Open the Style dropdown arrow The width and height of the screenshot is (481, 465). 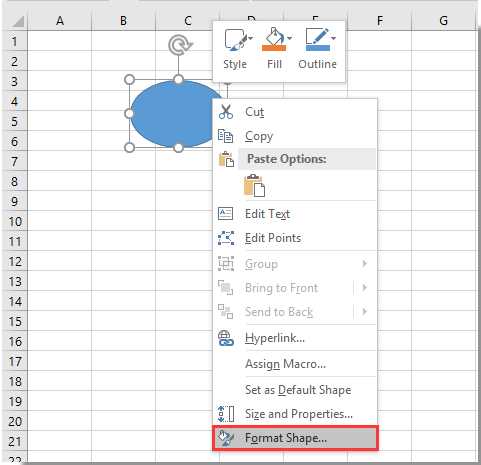250,38
